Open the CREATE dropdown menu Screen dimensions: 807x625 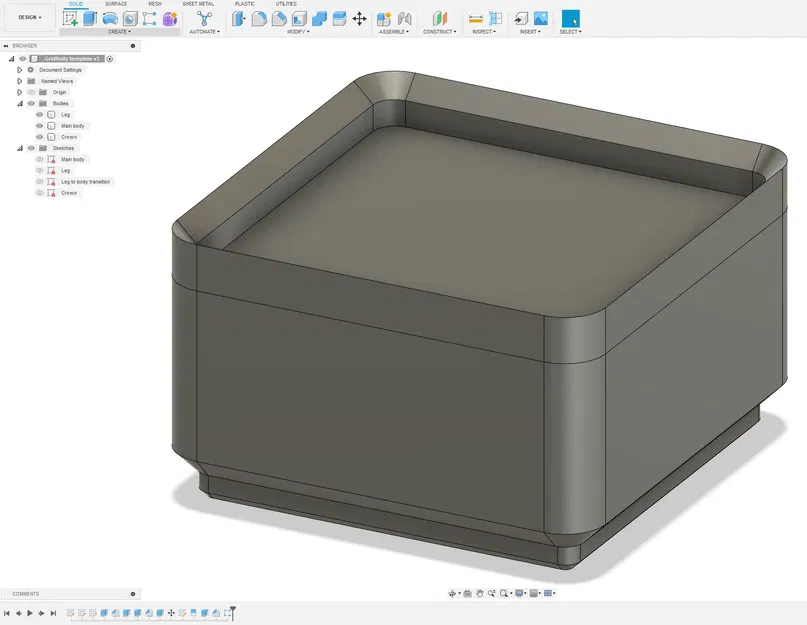[x=118, y=31]
